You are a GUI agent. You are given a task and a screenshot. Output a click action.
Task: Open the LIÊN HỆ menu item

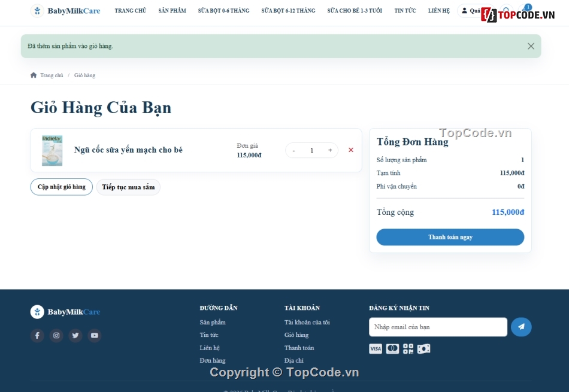[438, 11]
